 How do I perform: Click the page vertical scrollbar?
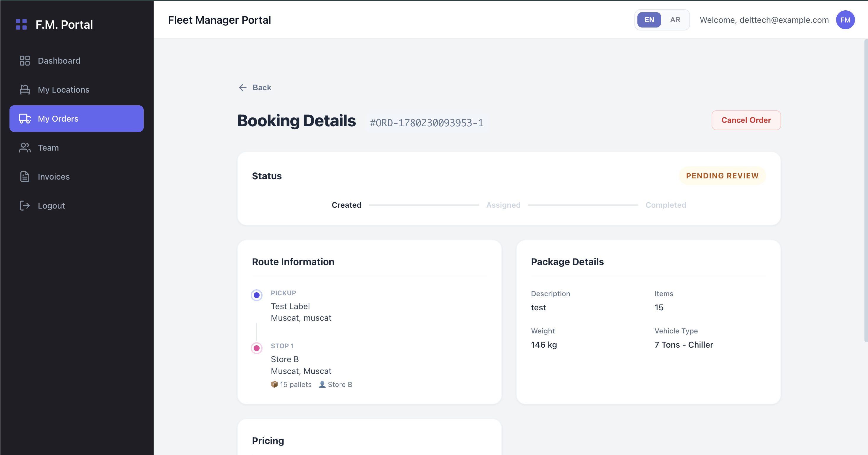[x=866, y=191]
